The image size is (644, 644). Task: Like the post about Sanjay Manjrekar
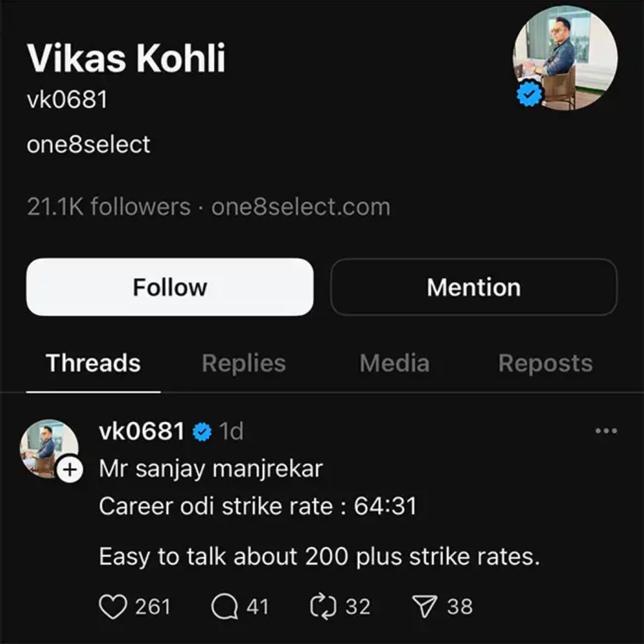[115, 606]
